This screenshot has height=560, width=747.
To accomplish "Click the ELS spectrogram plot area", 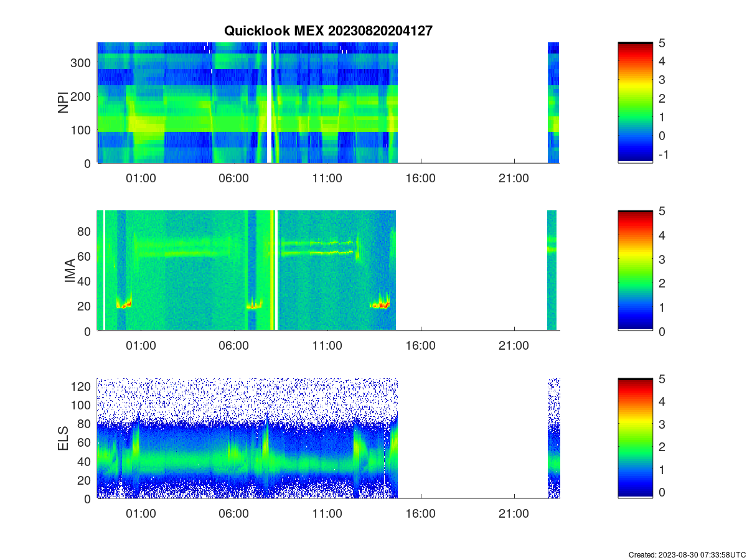I will pos(328,438).
